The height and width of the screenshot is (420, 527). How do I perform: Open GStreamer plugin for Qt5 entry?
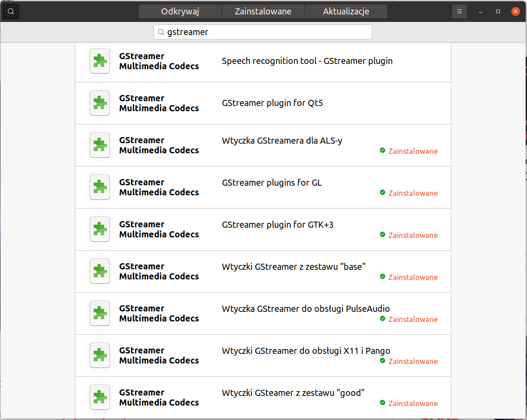coord(263,103)
